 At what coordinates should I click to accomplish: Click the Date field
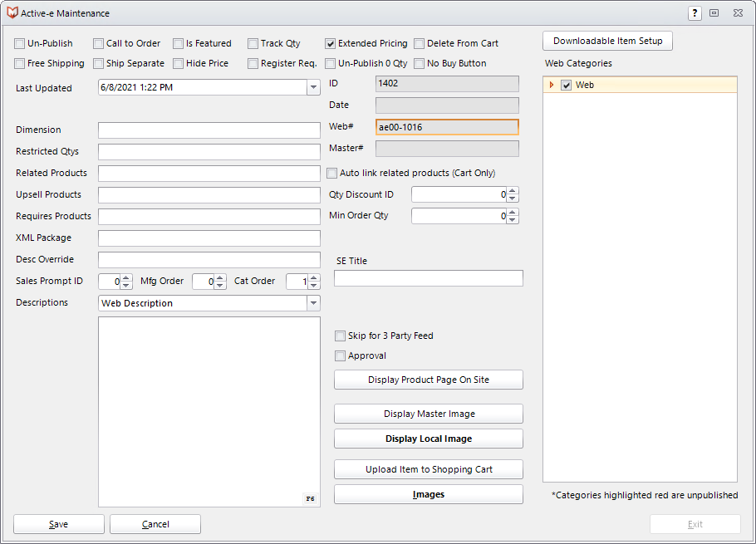click(x=448, y=105)
